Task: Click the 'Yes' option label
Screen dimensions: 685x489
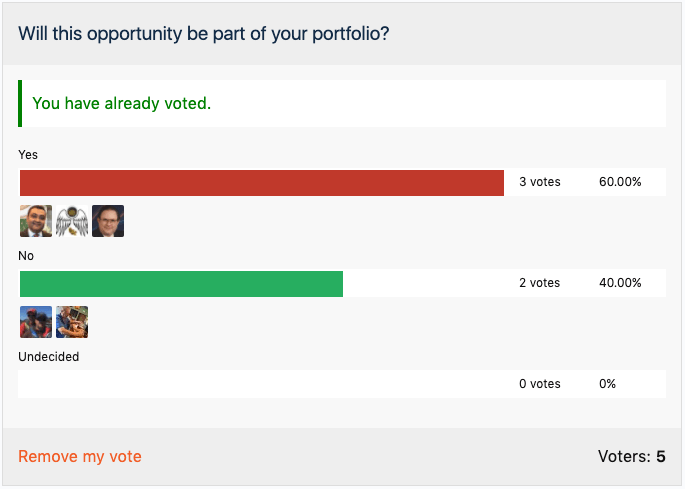Action: tap(28, 155)
